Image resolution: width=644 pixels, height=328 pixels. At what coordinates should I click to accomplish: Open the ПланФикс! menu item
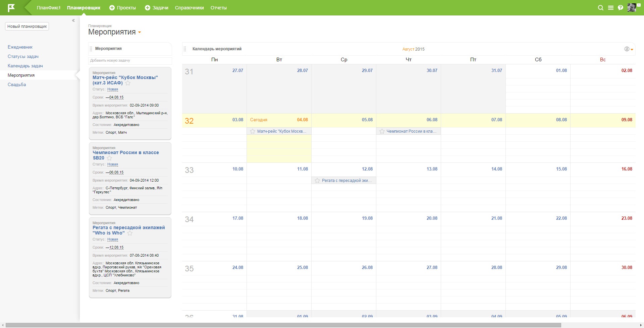[49, 8]
